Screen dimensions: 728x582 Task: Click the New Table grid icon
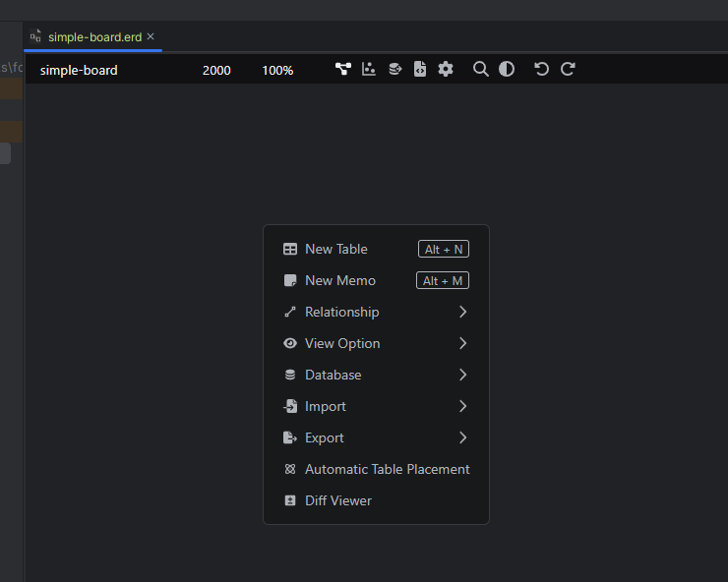(x=290, y=250)
